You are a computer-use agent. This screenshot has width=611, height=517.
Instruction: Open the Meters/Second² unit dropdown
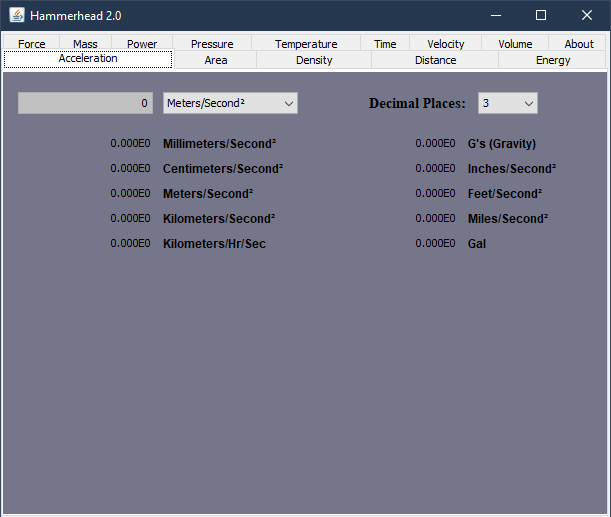[x=230, y=103]
